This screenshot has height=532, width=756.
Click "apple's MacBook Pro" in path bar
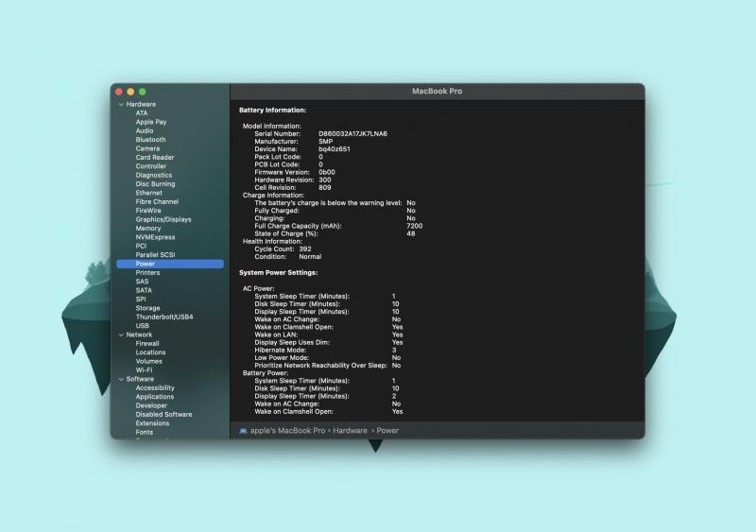pyautogui.click(x=287, y=431)
